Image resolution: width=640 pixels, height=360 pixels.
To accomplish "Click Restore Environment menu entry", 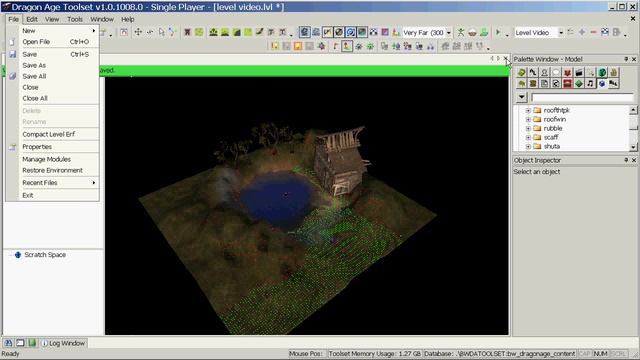I will click(53, 170).
